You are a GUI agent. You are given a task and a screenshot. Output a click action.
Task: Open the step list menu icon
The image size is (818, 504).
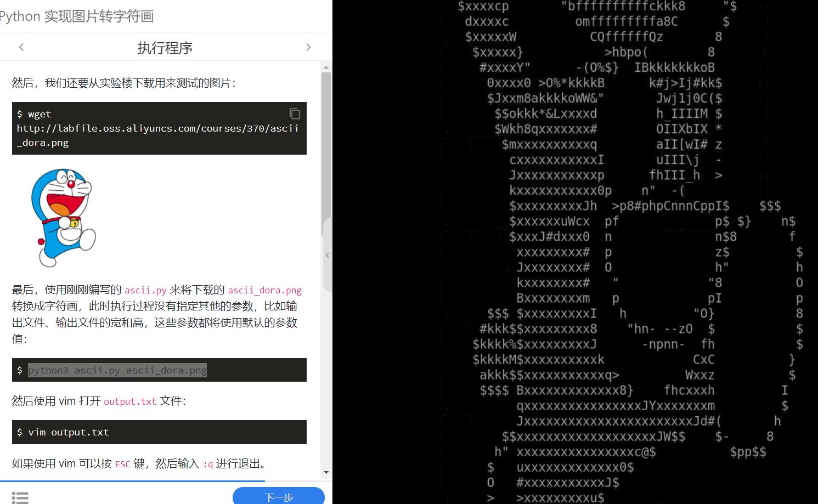pyautogui.click(x=20, y=497)
